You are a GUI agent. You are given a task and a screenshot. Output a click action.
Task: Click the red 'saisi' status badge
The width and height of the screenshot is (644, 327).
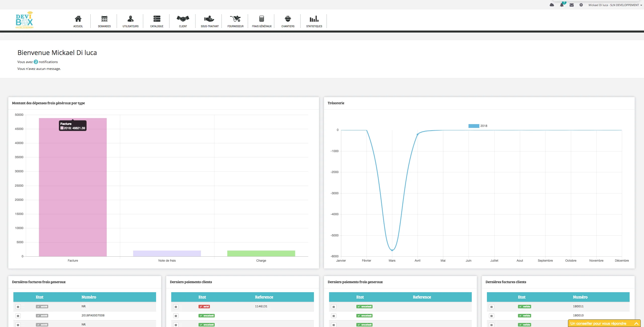click(x=204, y=307)
